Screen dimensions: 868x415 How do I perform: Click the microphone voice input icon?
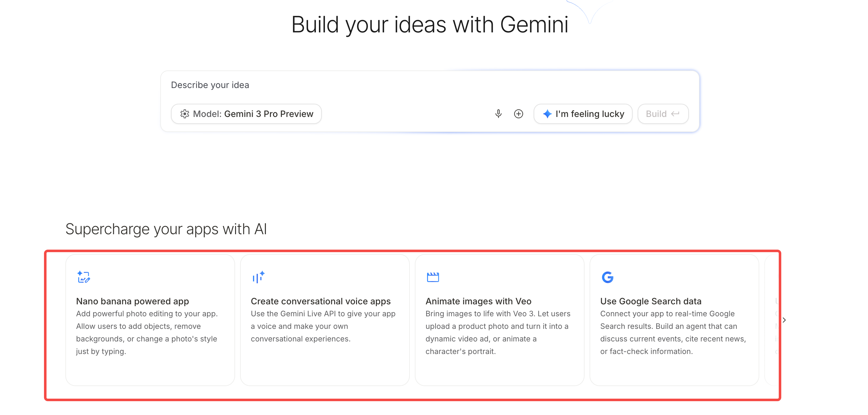[x=498, y=113]
